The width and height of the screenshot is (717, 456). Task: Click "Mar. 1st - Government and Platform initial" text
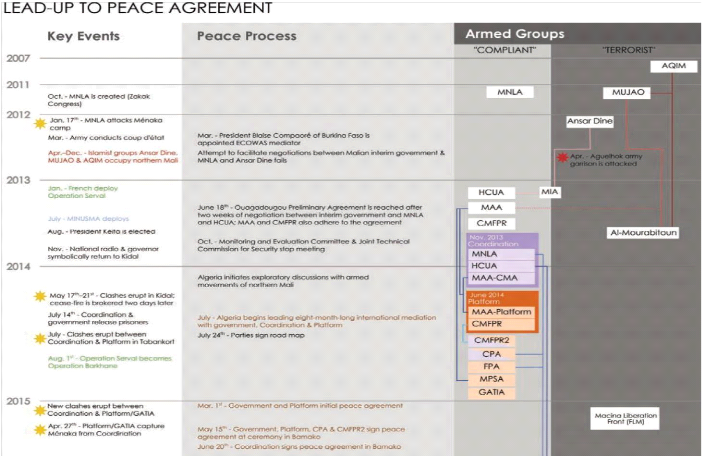click(x=300, y=406)
